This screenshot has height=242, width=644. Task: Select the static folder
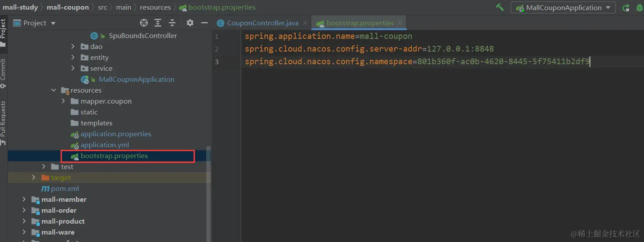[x=89, y=112]
